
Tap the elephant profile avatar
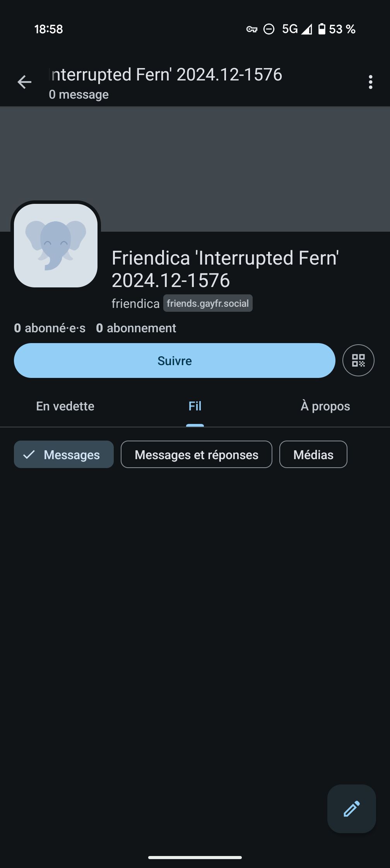click(56, 246)
